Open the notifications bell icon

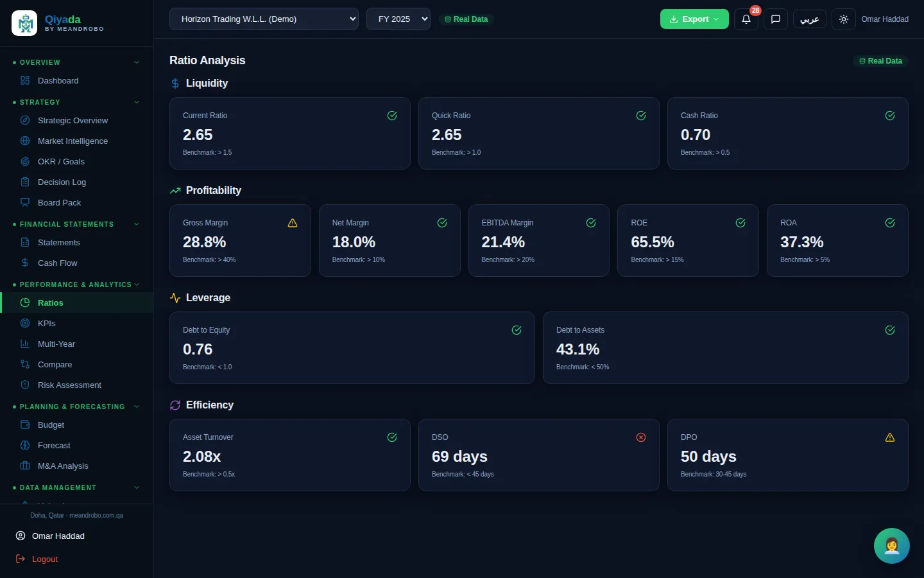(x=746, y=19)
